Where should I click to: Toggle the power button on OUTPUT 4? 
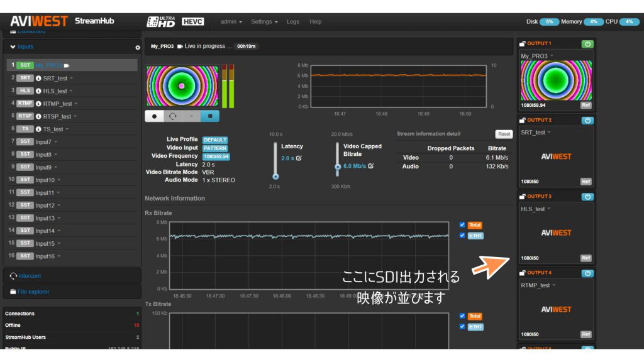coord(587,273)
